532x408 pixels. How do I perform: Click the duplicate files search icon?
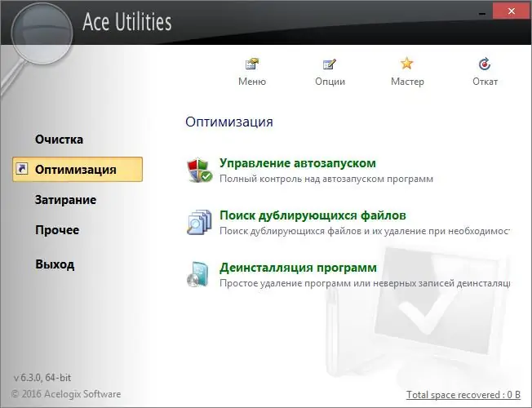coord(199,222)
